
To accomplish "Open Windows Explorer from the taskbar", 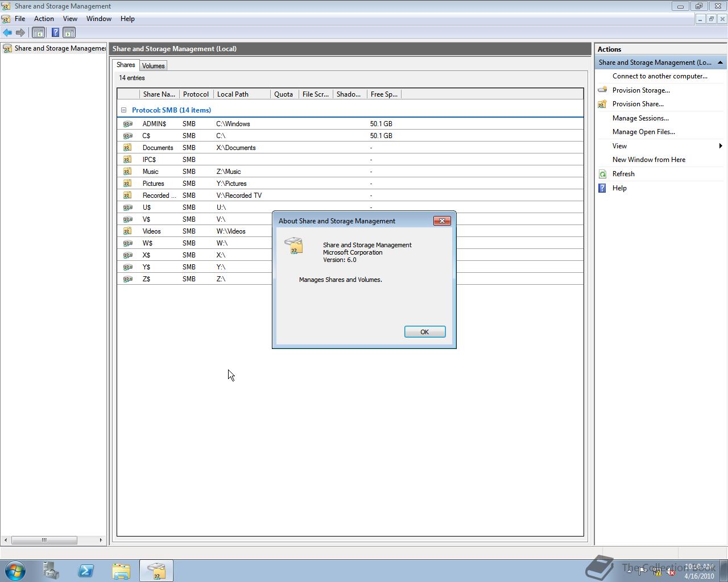I will 121,571.
